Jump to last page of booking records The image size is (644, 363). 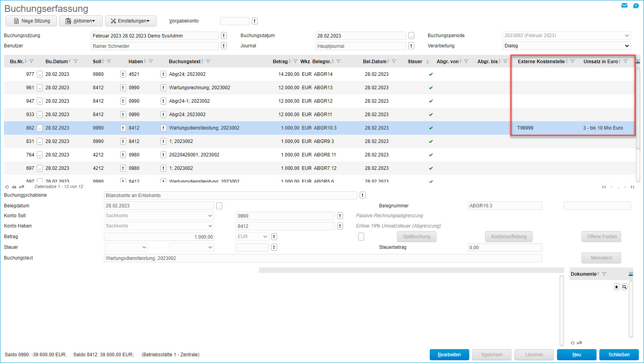click(x=633, y=187)
